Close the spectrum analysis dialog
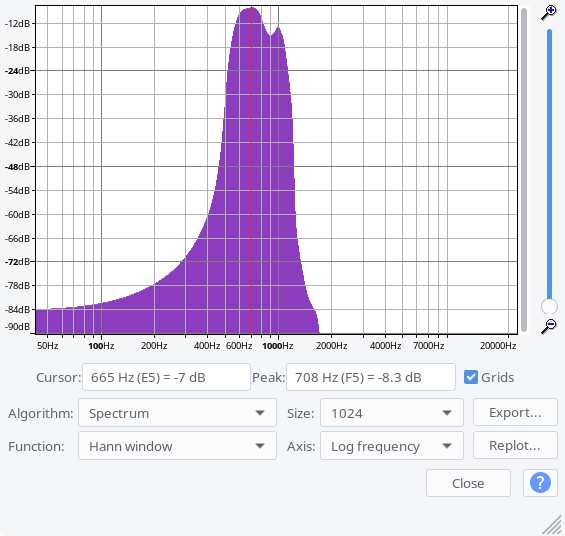 (x=468, y=483)
